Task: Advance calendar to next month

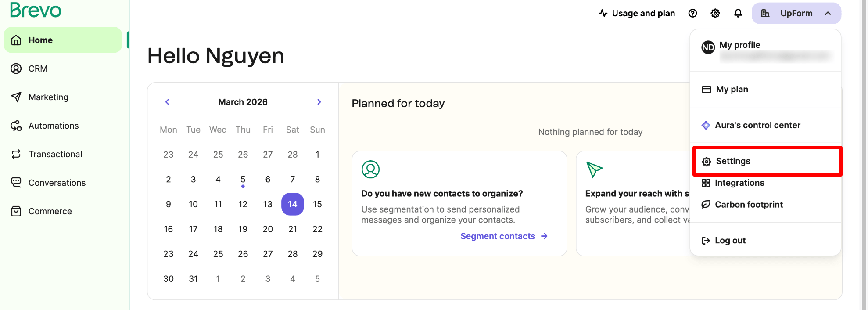Action: pyautogui.click(x=319, y=102)
